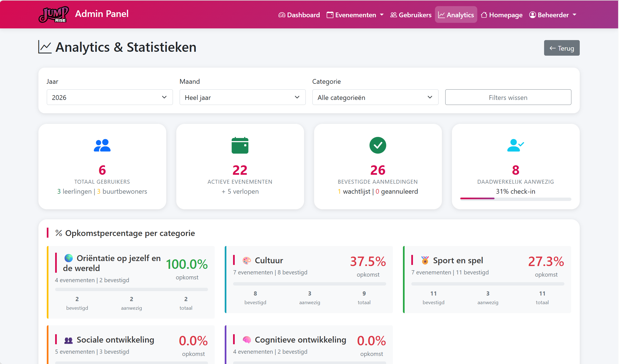Click the calendar icon next to Evenementen
The width and height of the screenshot is (619, 364).
tap(330, 14)
